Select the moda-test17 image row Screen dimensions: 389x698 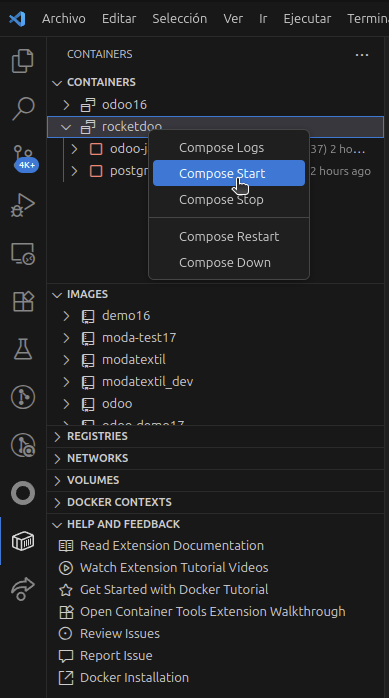pos(215,338)
